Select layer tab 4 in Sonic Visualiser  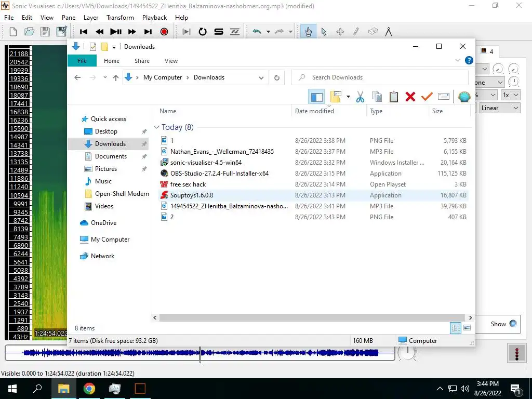(x=487, y=51)
